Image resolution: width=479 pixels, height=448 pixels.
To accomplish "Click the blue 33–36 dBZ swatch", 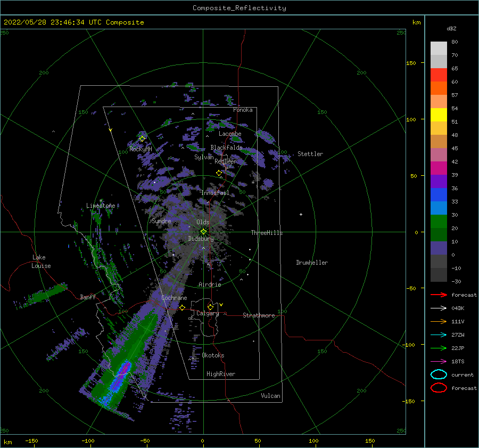I will tap(439, 195).
